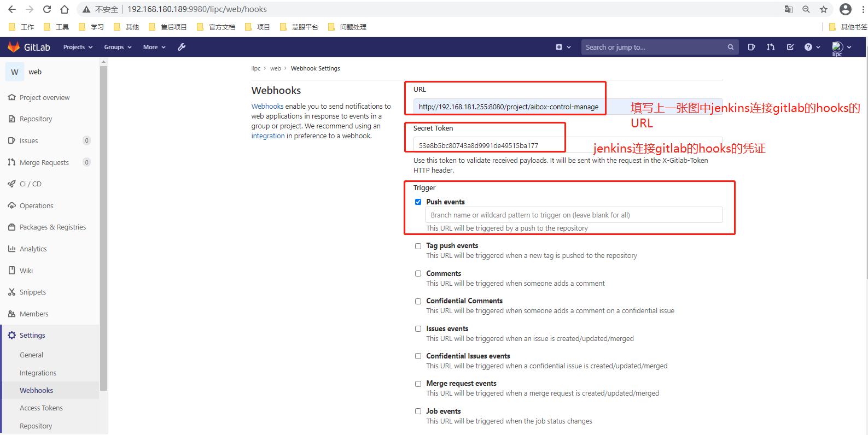Click the zoom magnifier in address bar
Image resolution: width=868 pixels, height=435 pixels.
click(806, 9)
